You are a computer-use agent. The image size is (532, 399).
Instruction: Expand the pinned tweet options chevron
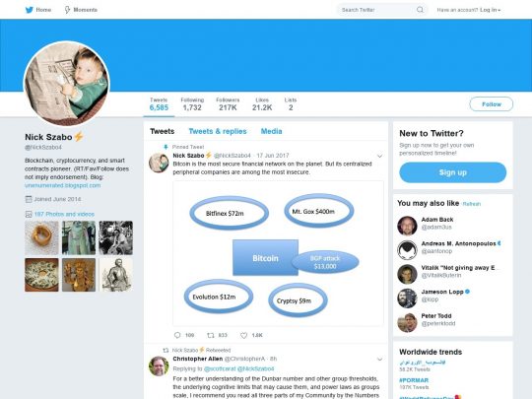379,156
